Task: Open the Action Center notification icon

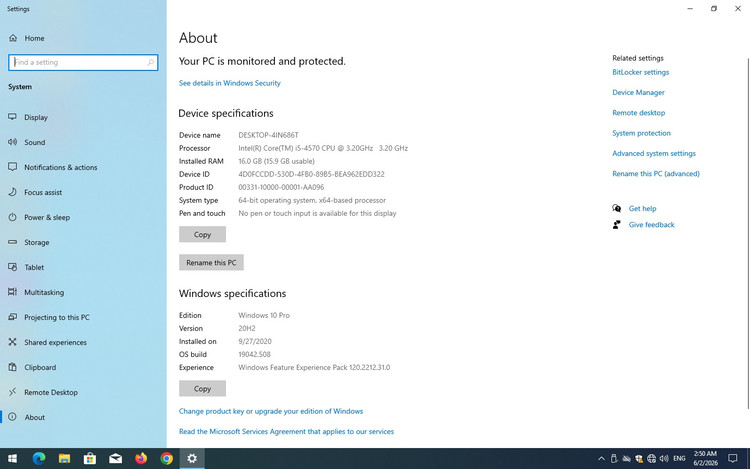Action: pyautogui.click(x=732, y=458)
